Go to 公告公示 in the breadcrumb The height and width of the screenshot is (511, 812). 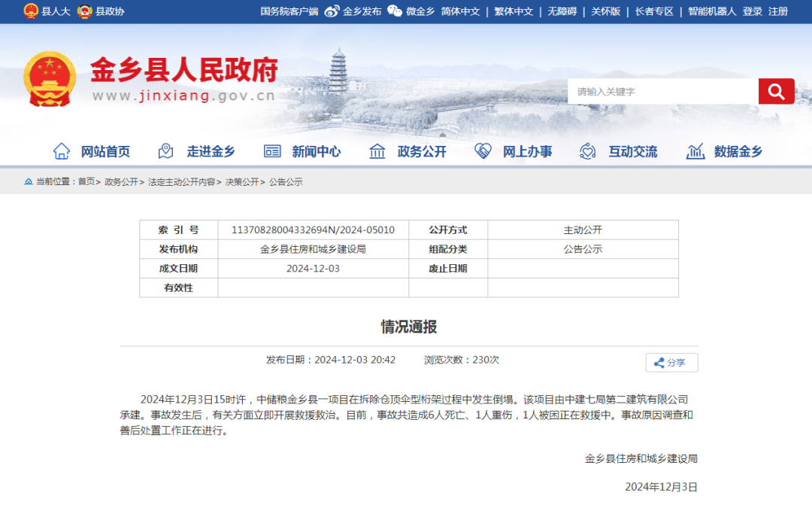point(286,182)
